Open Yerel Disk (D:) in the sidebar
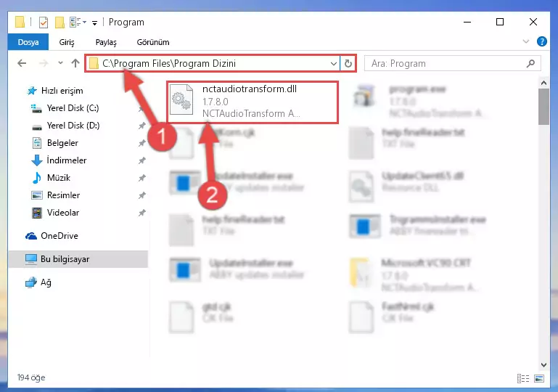Image resolution: width=558 pixels, height=392 pixels. click(x=73, y=126)
